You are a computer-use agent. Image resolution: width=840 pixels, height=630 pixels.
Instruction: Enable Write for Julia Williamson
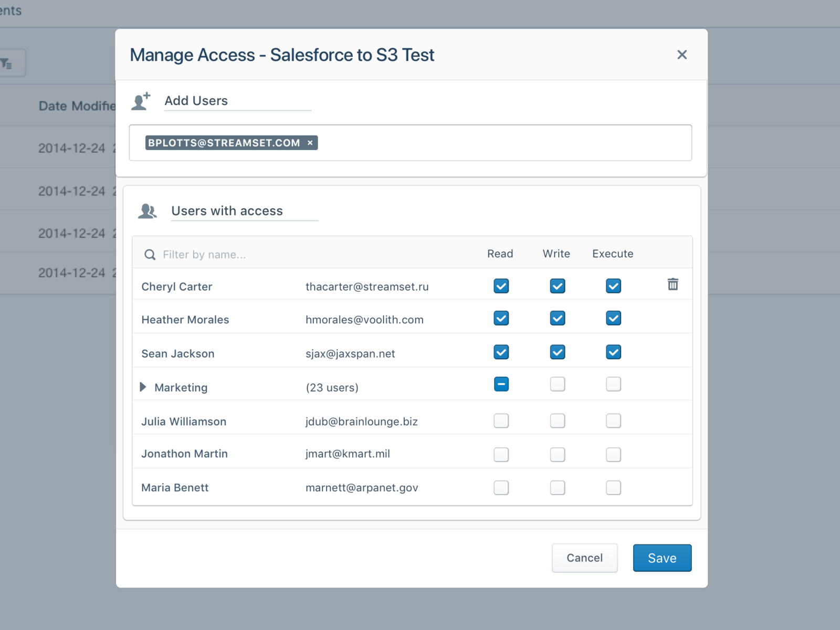tap(558, 421)
